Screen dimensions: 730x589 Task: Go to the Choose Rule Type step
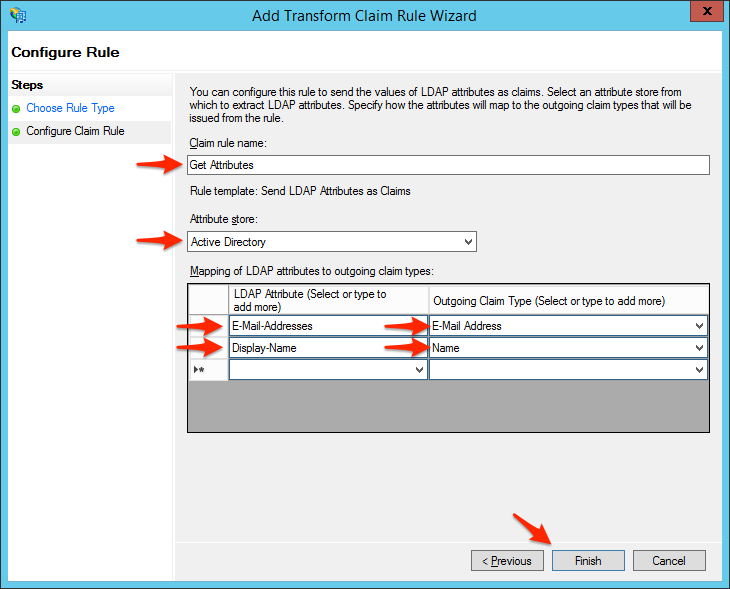(70, 108)
